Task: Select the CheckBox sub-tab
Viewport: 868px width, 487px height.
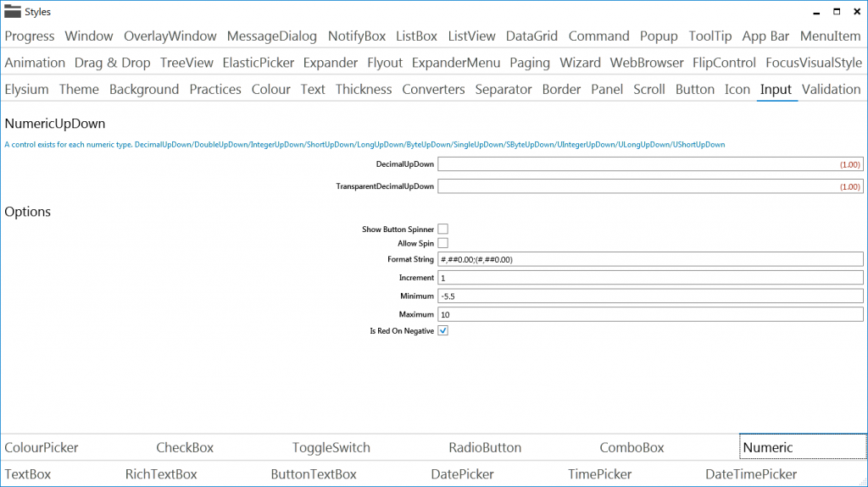Action: [x=185, y=448]
